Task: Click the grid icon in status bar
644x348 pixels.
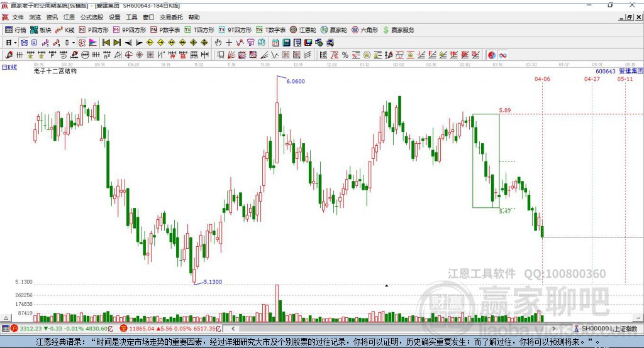Action: (5, 329)
